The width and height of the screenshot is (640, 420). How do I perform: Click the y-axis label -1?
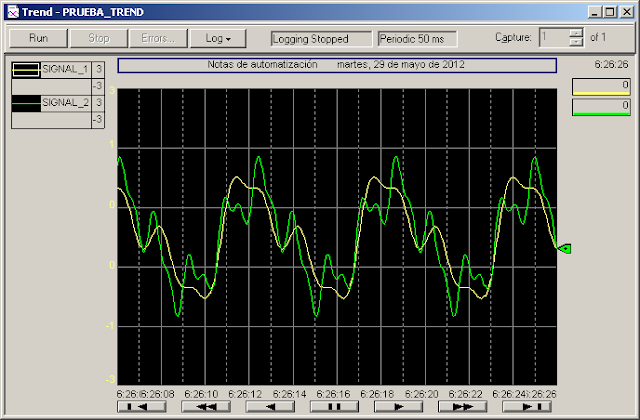[x=109, y=326]
